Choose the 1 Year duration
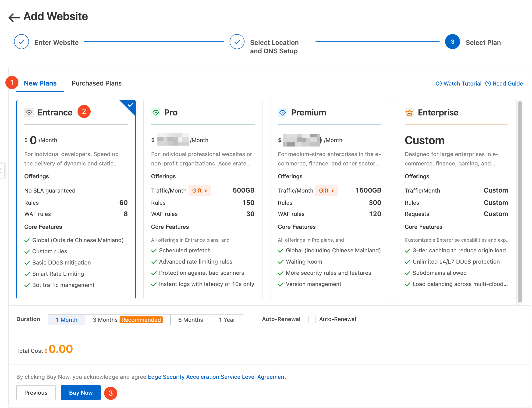Image resolution: width=532 pixels, height=408 pixels. [227, 320]
